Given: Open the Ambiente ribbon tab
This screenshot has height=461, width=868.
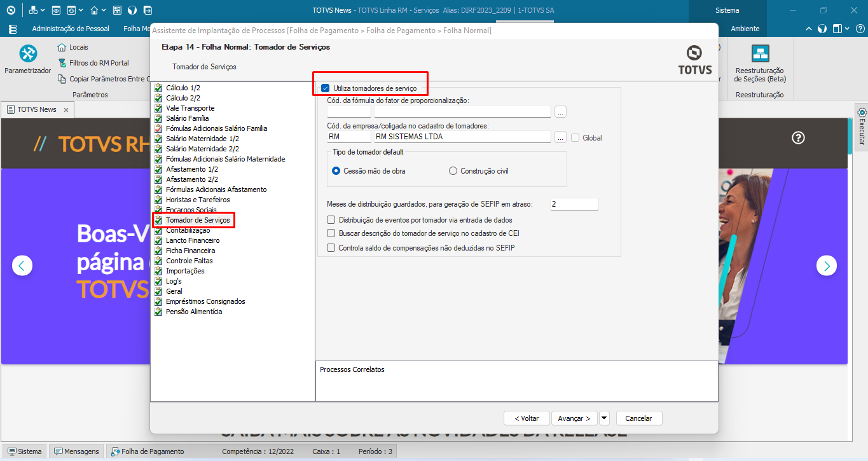Looking at the screenshot, I should pyautogui.click(x=745, y=29).
